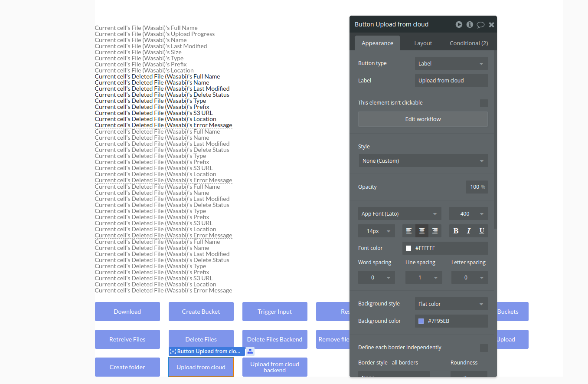588x384 pixels.
Task: Click text 'Current cell's File (Wasabi)'s Prefix'
Action: (141, 64)
